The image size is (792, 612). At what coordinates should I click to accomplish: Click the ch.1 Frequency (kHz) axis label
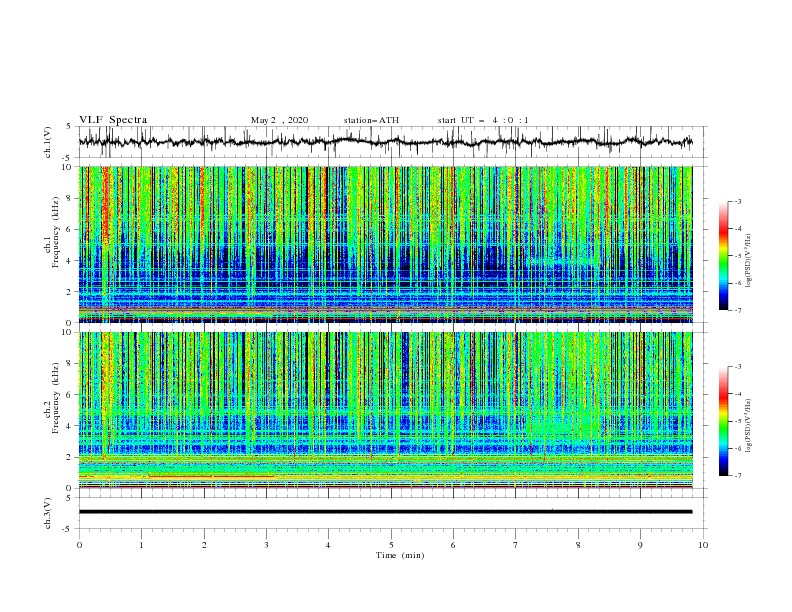tap(52, 233)
